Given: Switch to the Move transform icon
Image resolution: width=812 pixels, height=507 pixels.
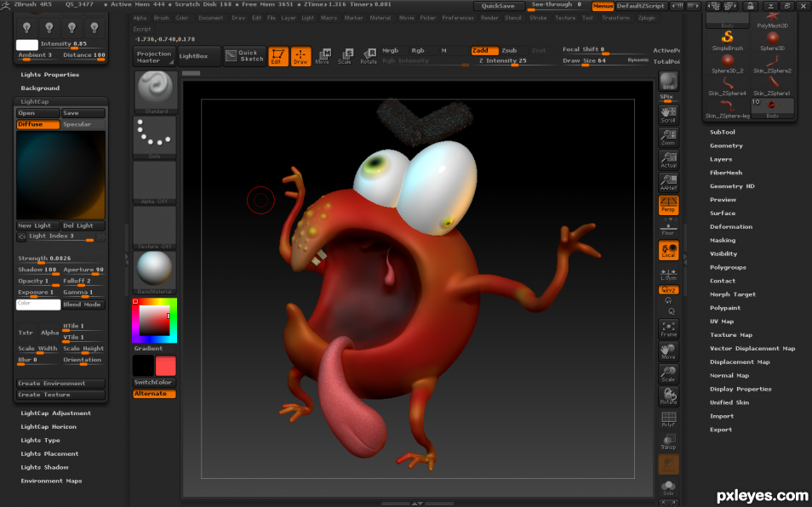Looking at the screenshot, I should pos(323,56).
